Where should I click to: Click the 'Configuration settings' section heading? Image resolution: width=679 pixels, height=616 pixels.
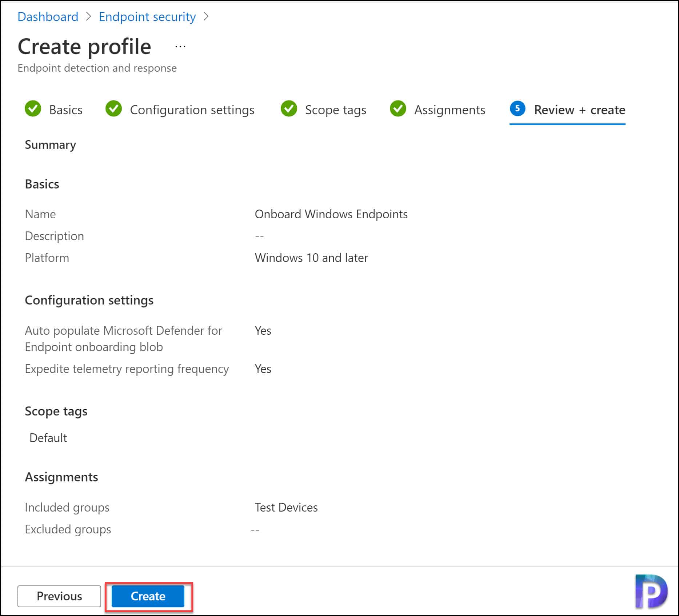coord(89,301)
